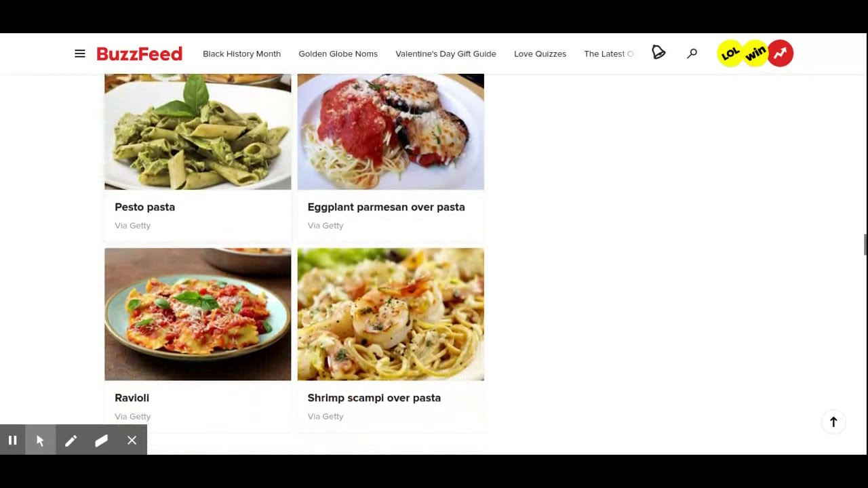Open the red trending arrow badge
The height and width of the screenshot is (488, 868).
pyautogui.click(x=781, y=54)
